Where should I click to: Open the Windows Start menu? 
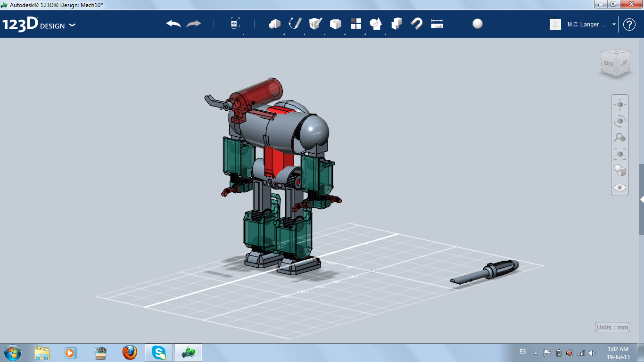pos(12,352)
